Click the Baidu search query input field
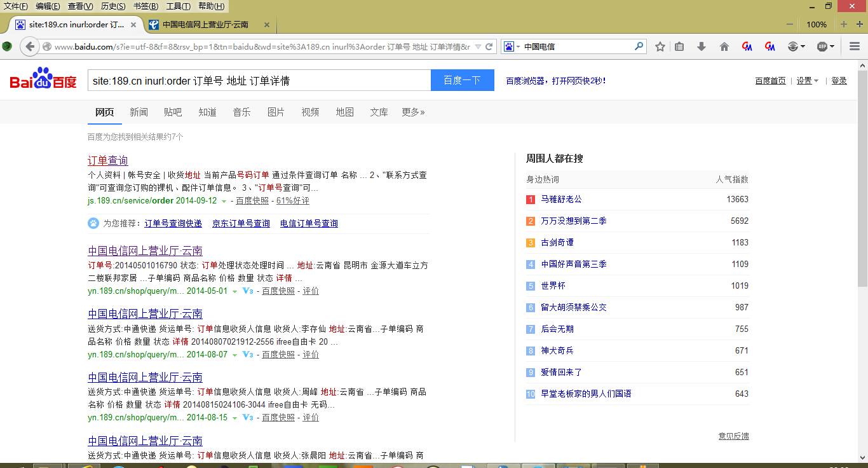The width and height of the screenshot is (868, 468). pos(259,80)
